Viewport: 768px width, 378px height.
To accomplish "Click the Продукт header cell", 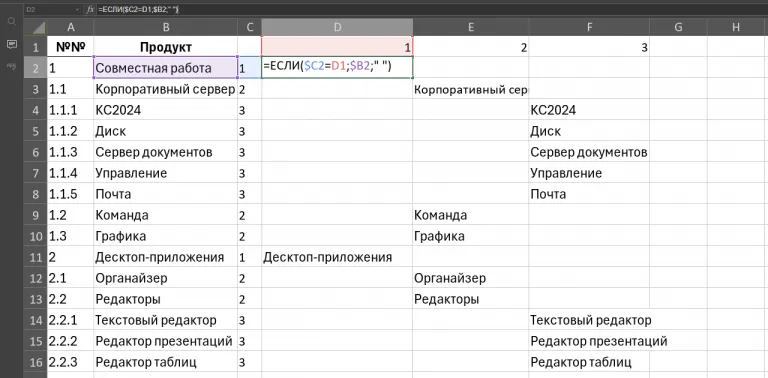I will pyautogui.click(x=166, y=47).
